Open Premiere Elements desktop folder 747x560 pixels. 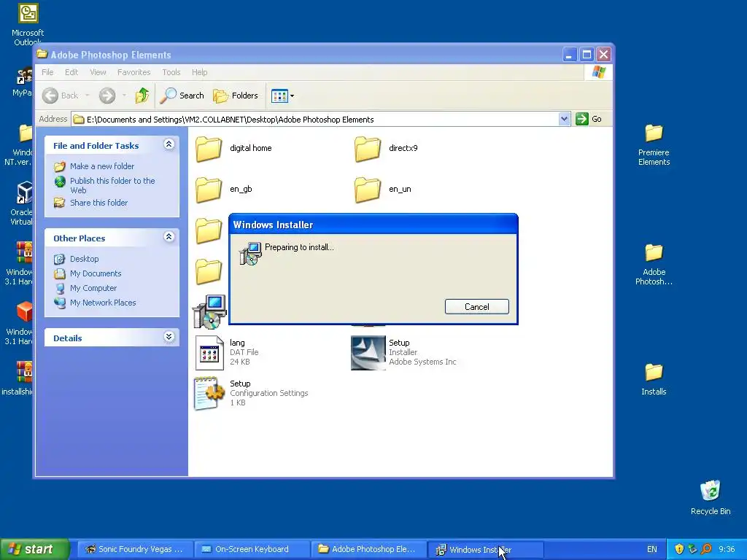(x=654, y=145)
